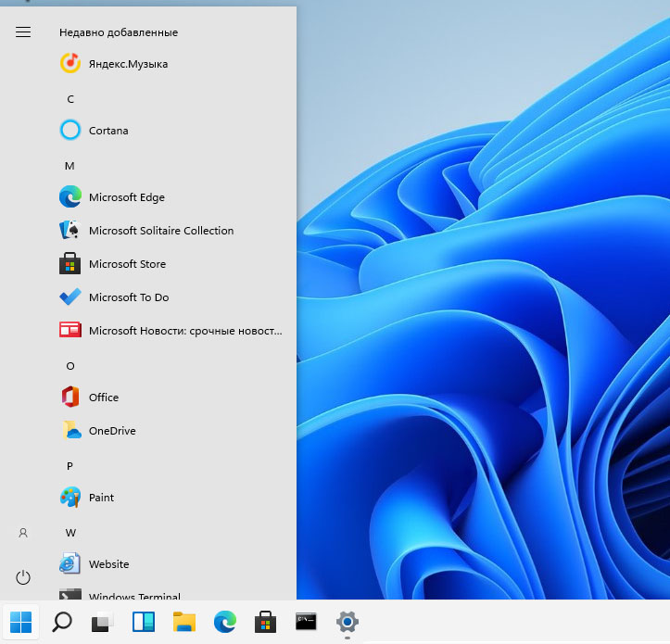
Task: Open Widgets panel on taskbar
Action: 144,622
